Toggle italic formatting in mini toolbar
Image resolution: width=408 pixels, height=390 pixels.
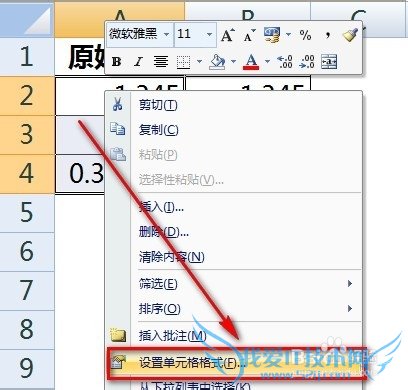138,62
